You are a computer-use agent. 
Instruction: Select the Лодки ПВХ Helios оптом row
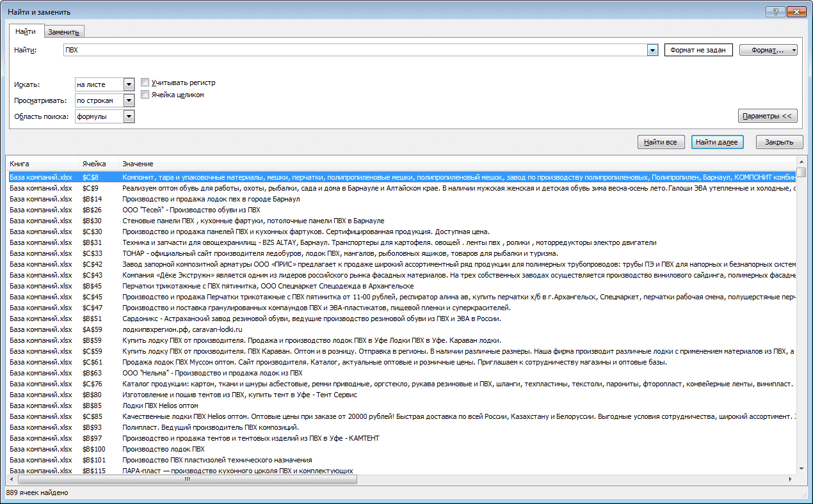pos(402,406)
